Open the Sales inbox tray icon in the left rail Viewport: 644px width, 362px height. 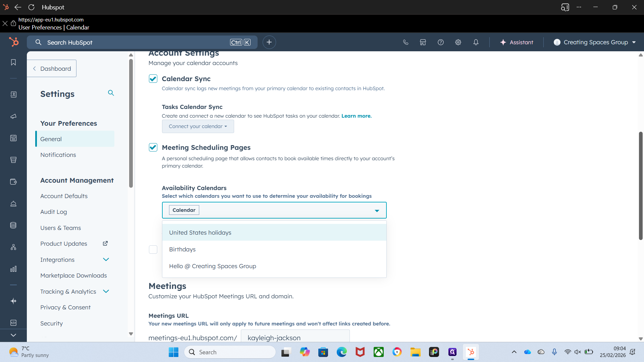13,160
